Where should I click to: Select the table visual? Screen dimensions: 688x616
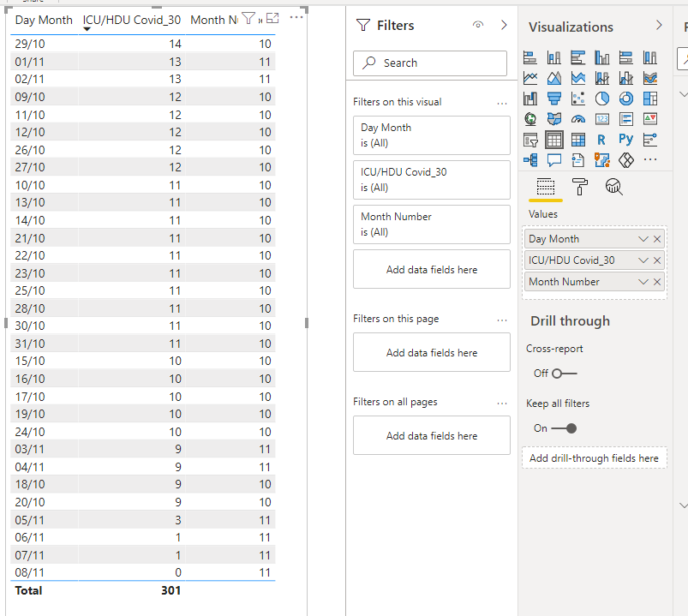(554, 140)
